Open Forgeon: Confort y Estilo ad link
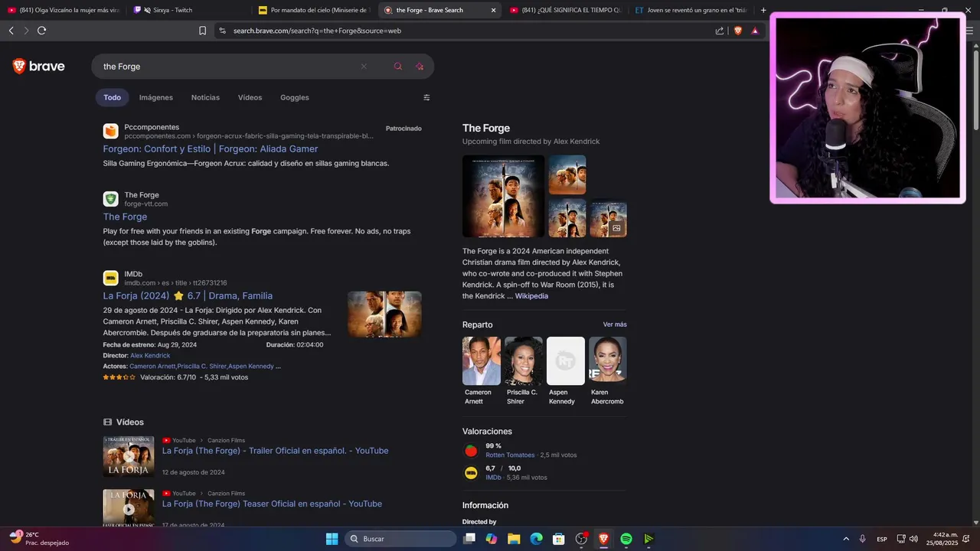The width and height of the screenshot is (980, 551). click(211, 148)
